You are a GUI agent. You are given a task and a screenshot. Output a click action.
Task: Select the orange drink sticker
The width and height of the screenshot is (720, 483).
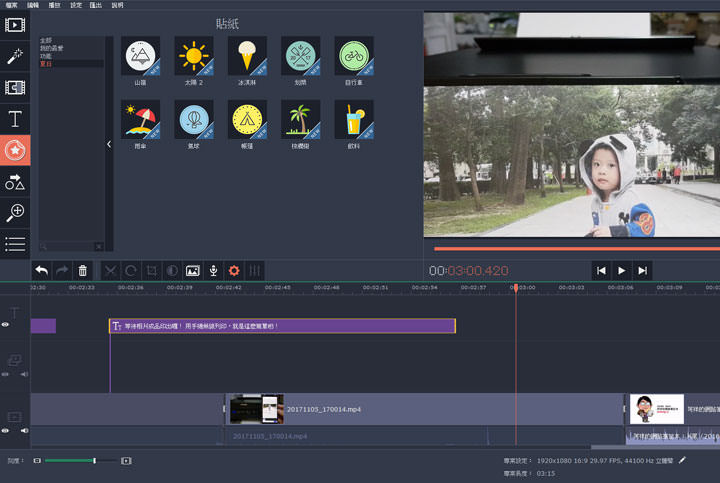click(x=354, y=119)
